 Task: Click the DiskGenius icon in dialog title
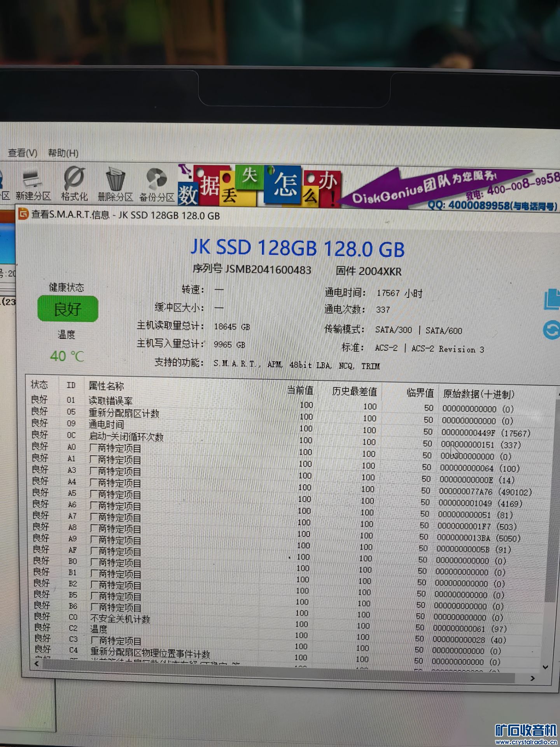click(x=24, y=214)
